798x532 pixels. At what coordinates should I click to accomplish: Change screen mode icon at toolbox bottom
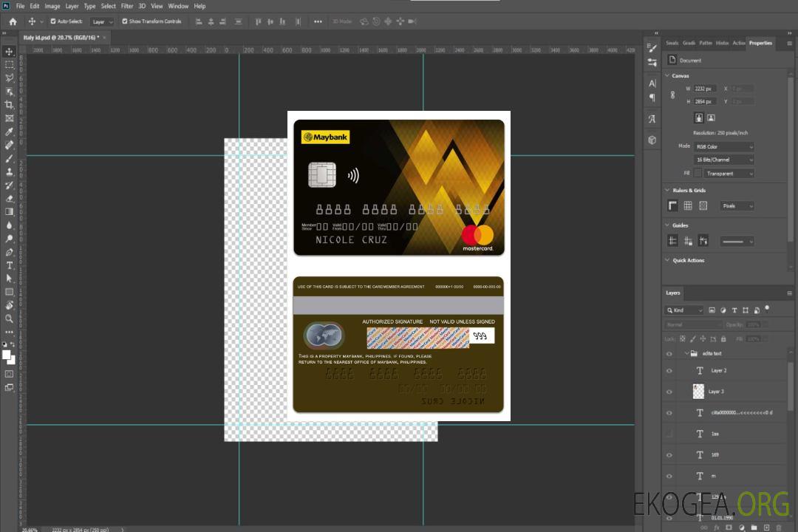click(x=9, y=387)
